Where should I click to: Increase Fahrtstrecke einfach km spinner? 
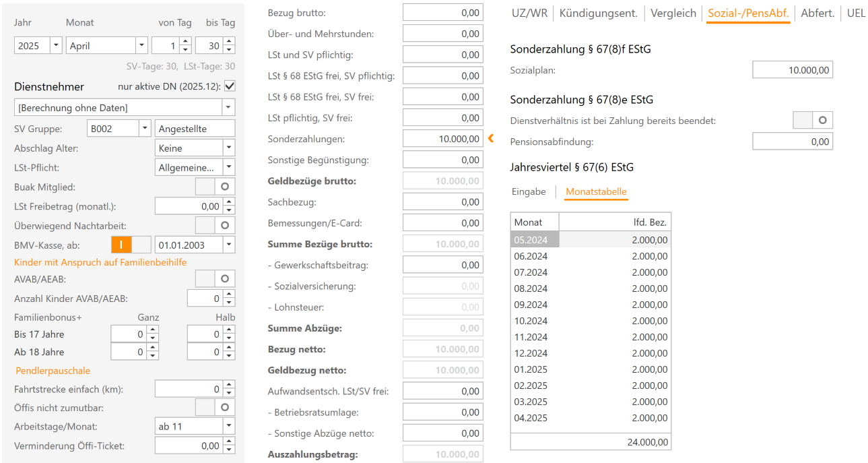[229, 385]
